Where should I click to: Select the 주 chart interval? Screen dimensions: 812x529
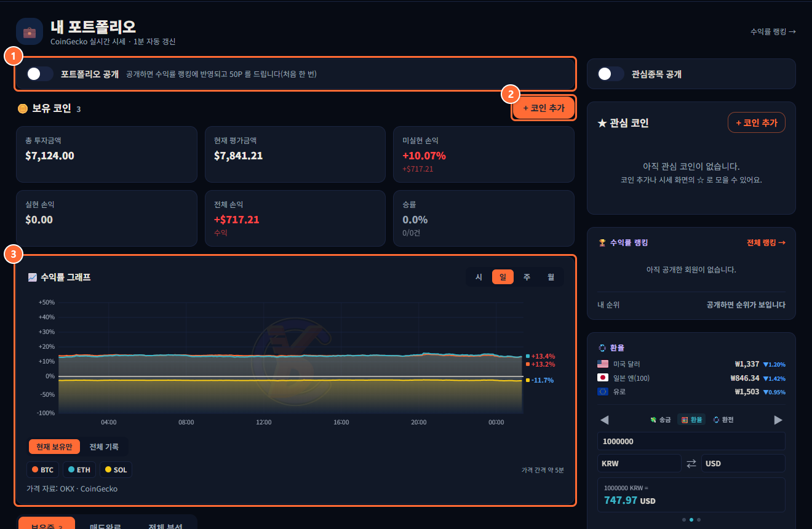(x=527, y=277)
